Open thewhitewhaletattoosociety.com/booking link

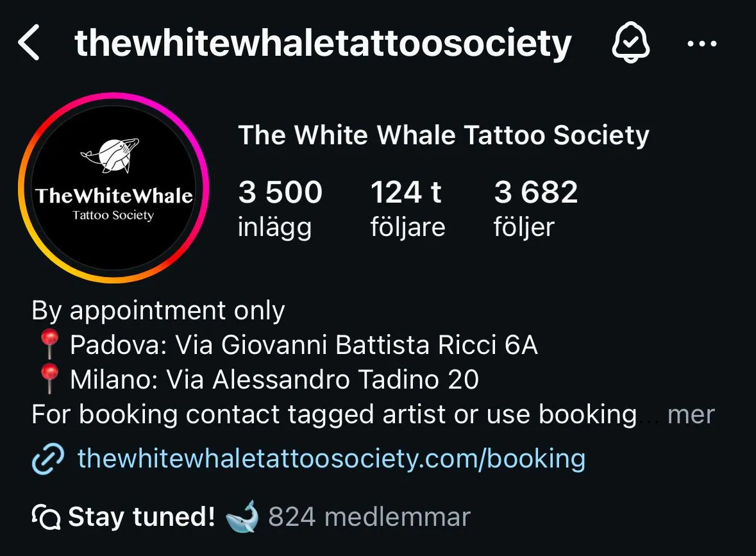coord(332,459)
